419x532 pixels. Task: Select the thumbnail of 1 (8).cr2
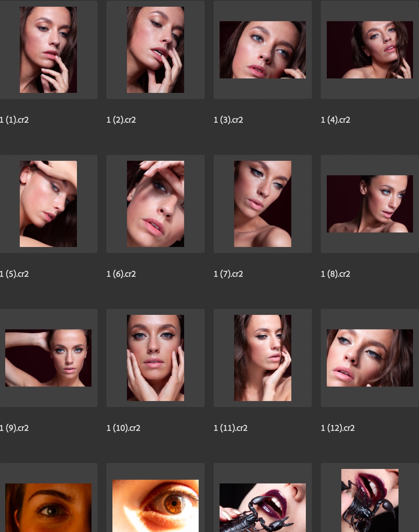(x=370, y=204)
